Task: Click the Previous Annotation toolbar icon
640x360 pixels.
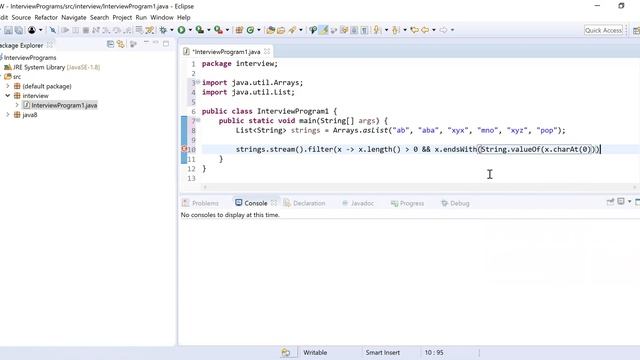Action: point(395,30)
